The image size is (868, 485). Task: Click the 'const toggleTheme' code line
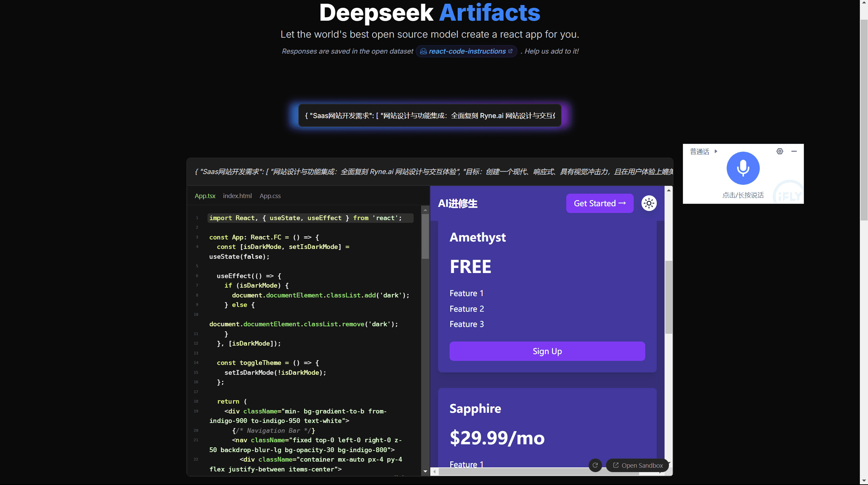(x=268, y=363)
